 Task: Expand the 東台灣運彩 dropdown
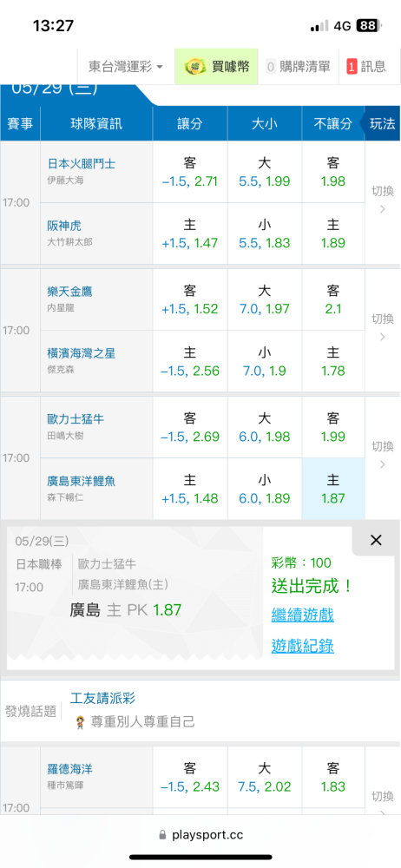click(126, 67)
